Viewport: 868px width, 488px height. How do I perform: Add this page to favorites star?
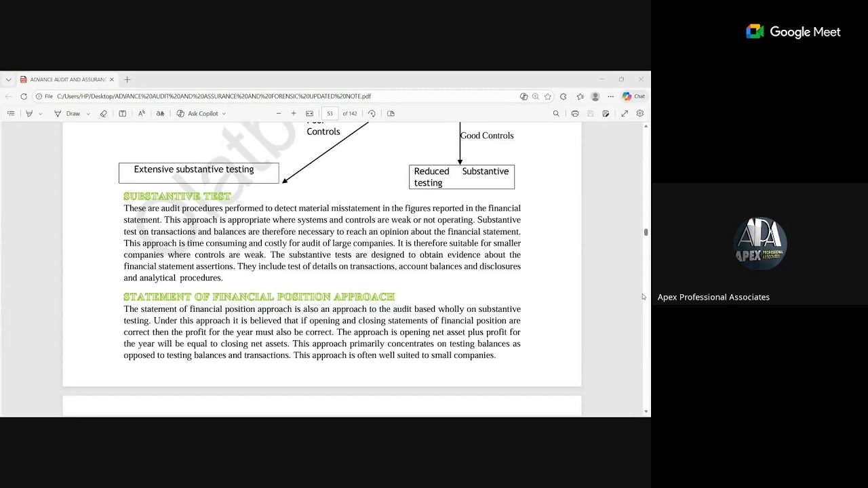click(x=547, y=96)
